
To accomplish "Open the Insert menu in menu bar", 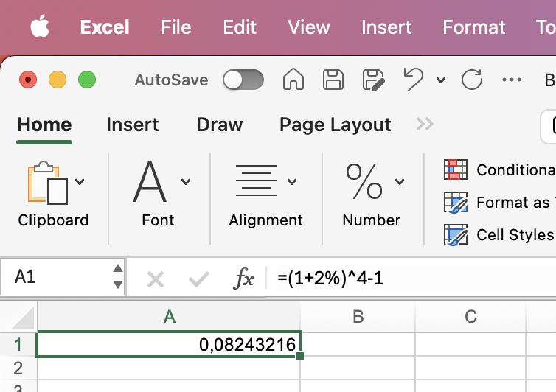I will pyautogui.click(x=386, y=27).
